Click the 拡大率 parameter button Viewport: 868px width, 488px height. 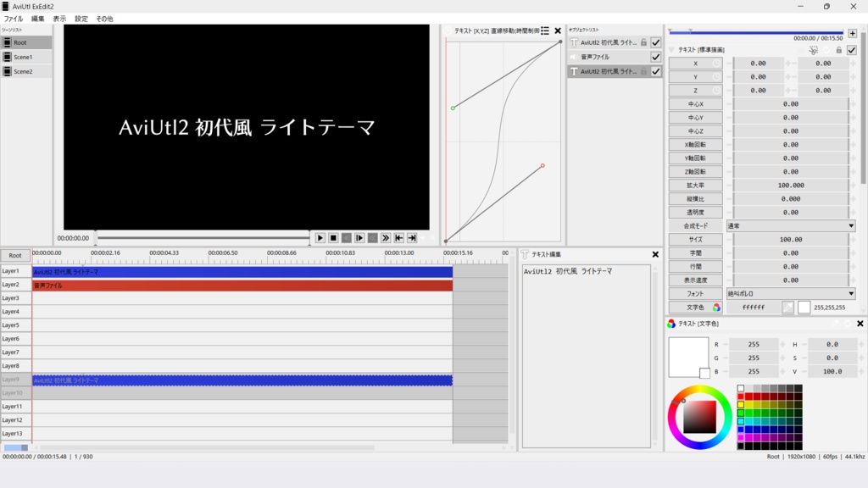point(695,186)
